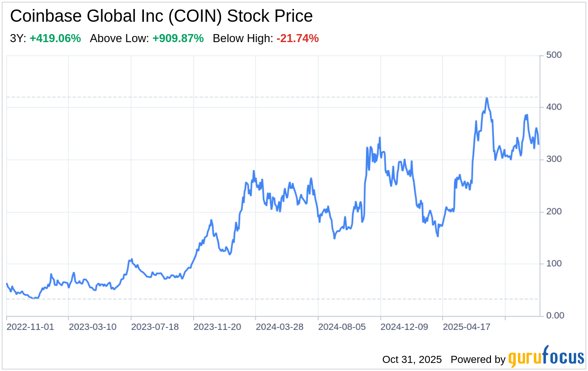Click the 100 y-axis price label
This screenshot has height=371, width=588.
pos(553,264)
